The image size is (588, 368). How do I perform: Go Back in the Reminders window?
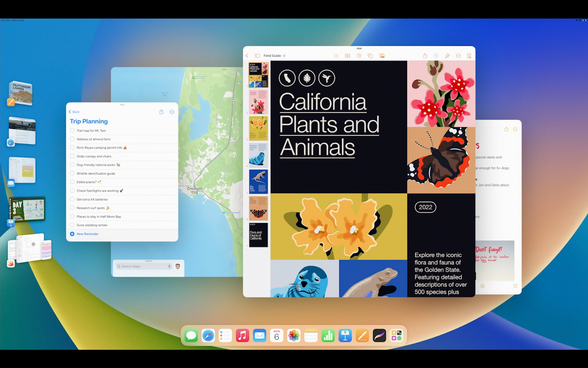74,112
